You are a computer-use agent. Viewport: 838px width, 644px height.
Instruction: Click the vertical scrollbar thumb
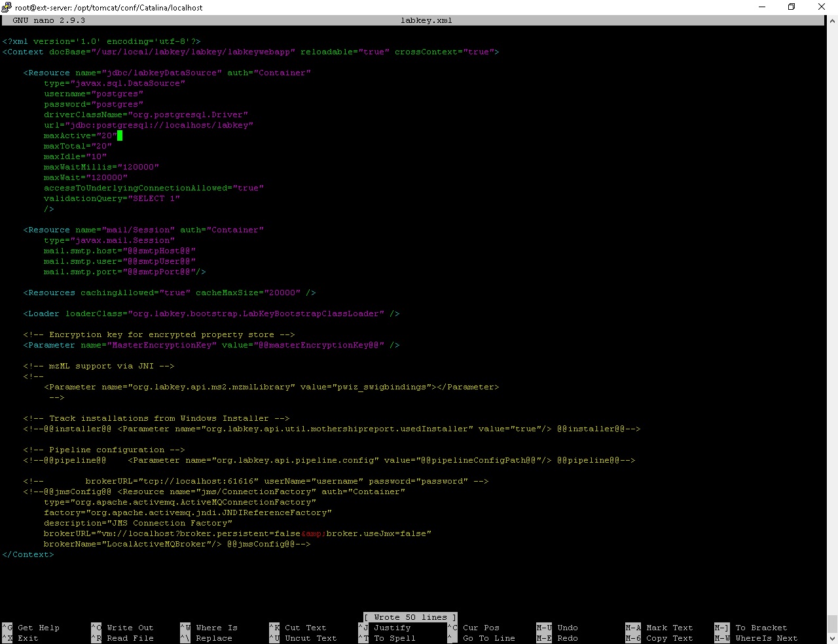coord(832,623)
